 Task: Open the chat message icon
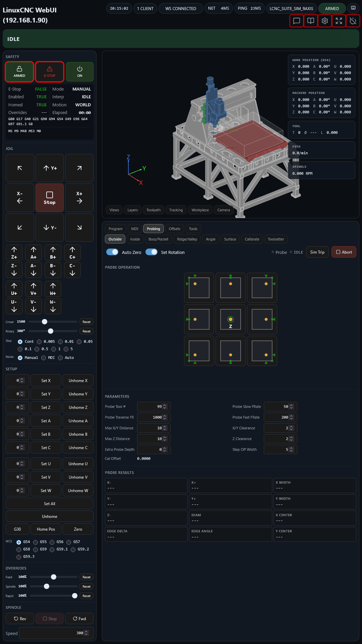[x=296, y=21]
